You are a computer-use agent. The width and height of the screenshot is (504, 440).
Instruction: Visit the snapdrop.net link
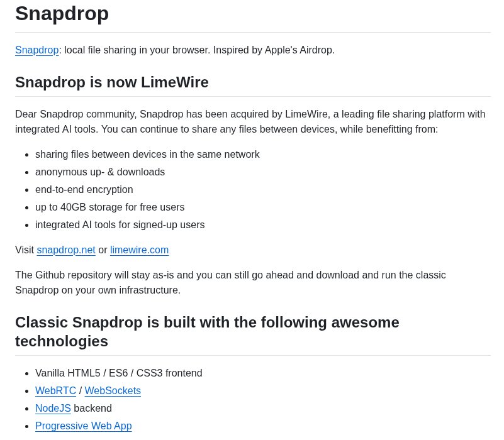pyautogui.click(x=66, y=250)
